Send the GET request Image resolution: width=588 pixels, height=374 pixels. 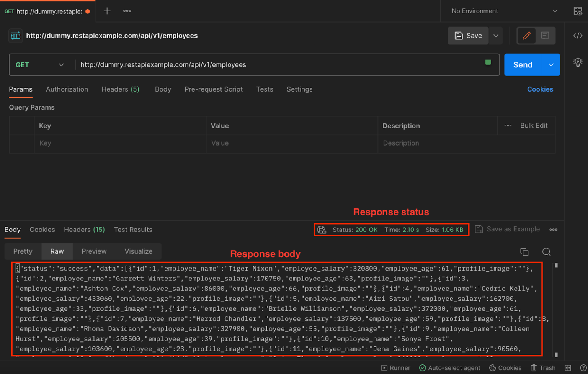click(523, 65)
